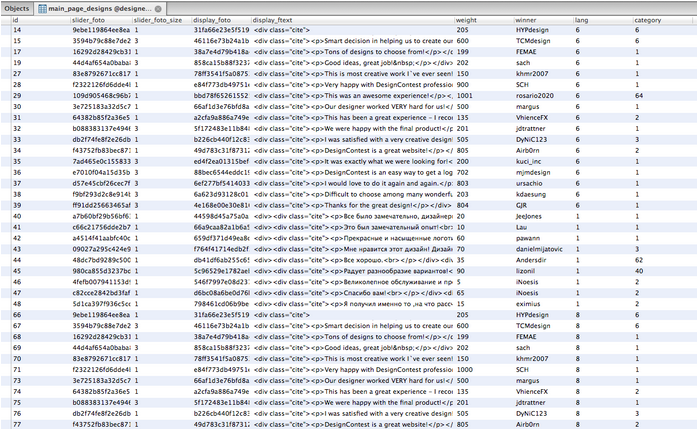Viewport: 698px width, 430px height.
Task: Click winner cell eximius
Action: (x=528, y=304)
